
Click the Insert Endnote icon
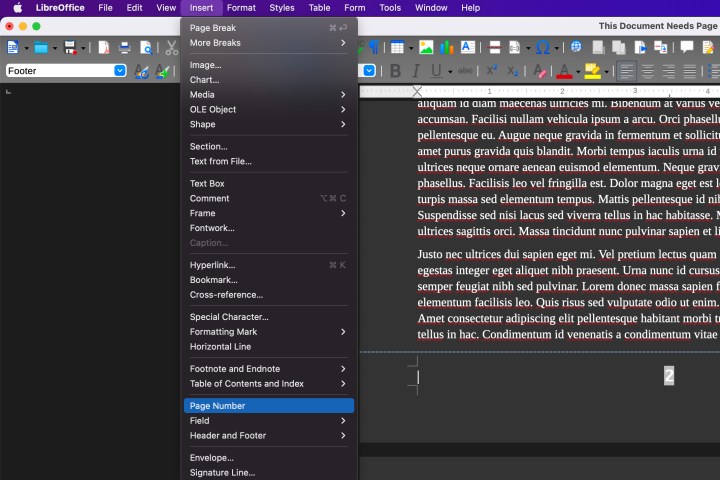(x=619, y=47)
